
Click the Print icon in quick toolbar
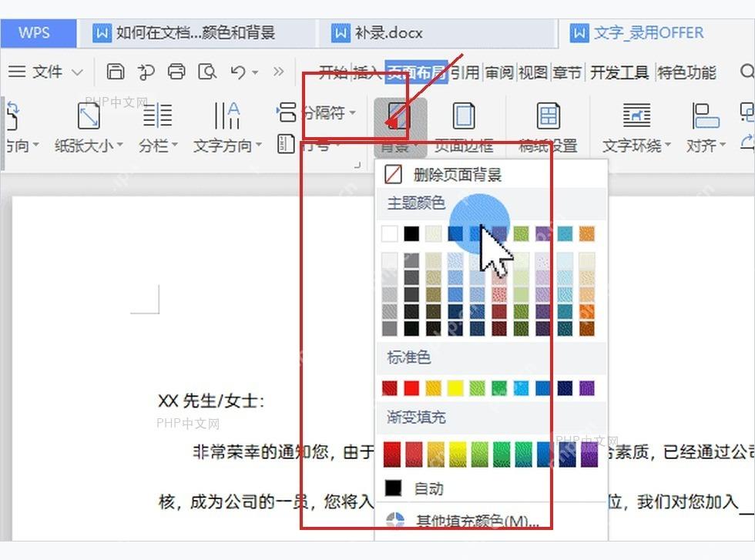point(176,72)
